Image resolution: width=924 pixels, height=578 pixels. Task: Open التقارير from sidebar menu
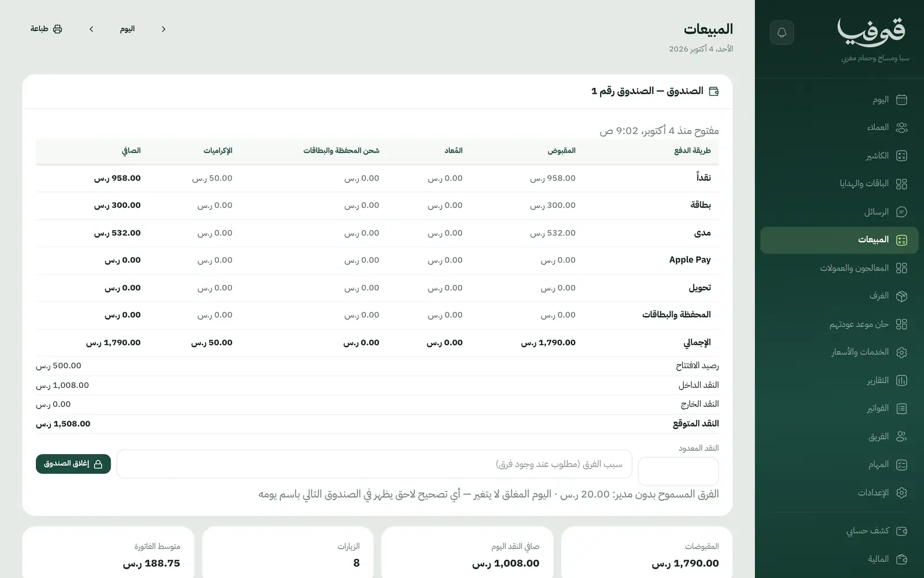click(839, 380)
